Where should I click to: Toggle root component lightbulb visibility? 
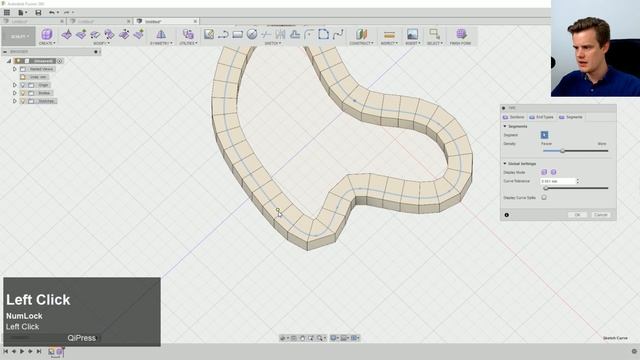click(x=18, y=61)
